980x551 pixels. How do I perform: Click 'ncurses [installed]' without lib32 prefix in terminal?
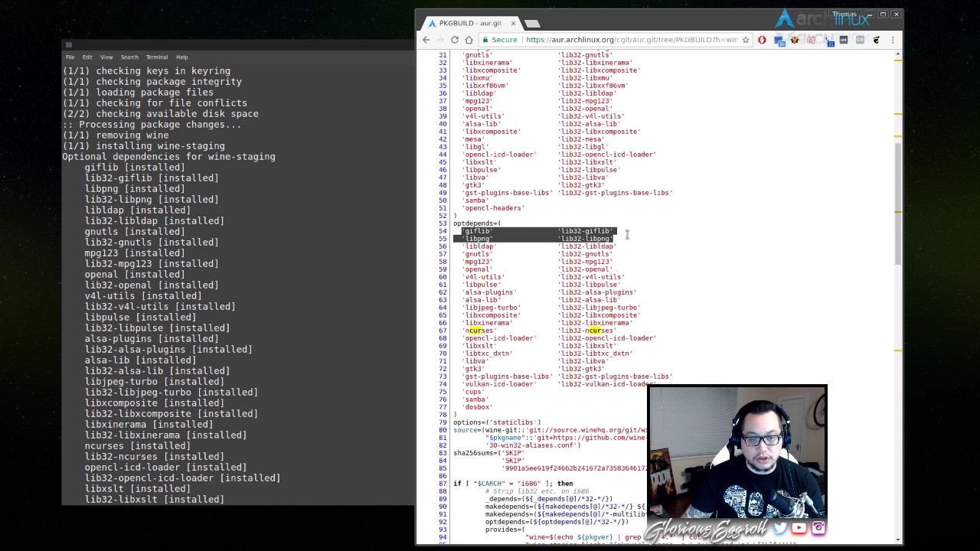[x=138, y=445]
